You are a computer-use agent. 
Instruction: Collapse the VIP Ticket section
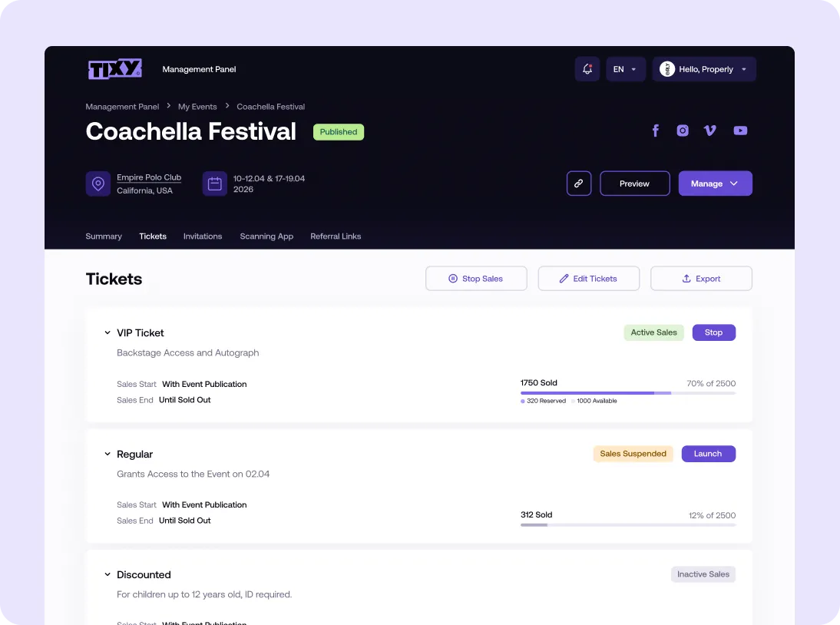(x=107, y=332)
